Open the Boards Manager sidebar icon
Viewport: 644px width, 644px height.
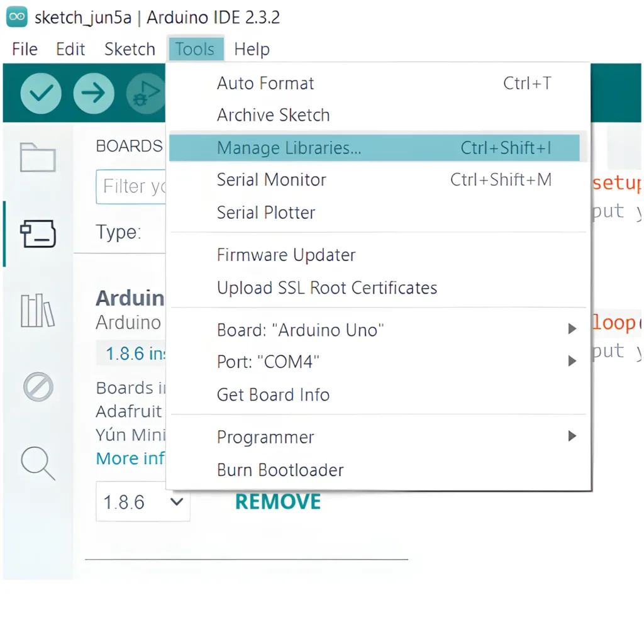point(38,234)
